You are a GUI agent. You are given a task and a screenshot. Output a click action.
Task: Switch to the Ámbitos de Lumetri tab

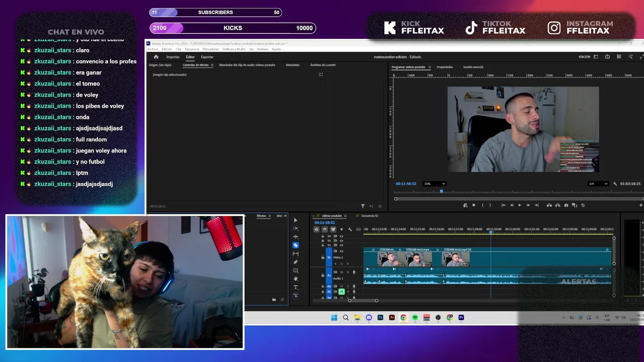[323, 65]
